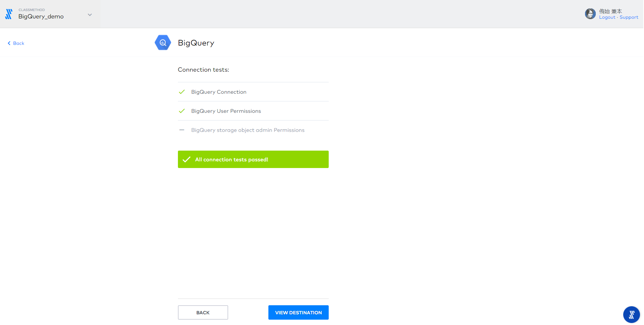644x325 pixels.
Task: Mark the BigQuery Connection test row
Action: coord(218,92)
